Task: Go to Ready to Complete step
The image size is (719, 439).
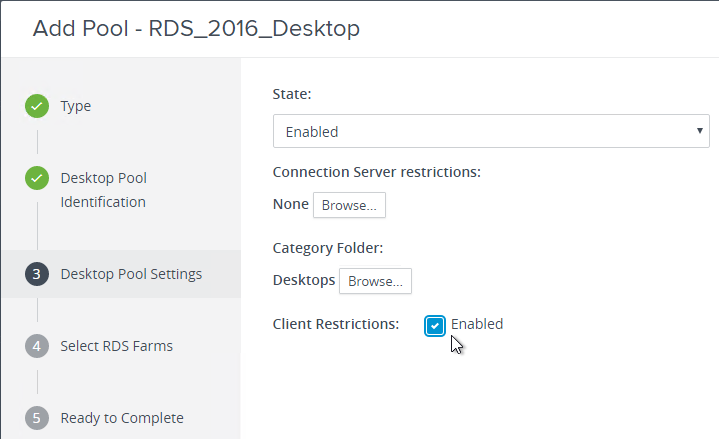Action: [x=122, y=418]
